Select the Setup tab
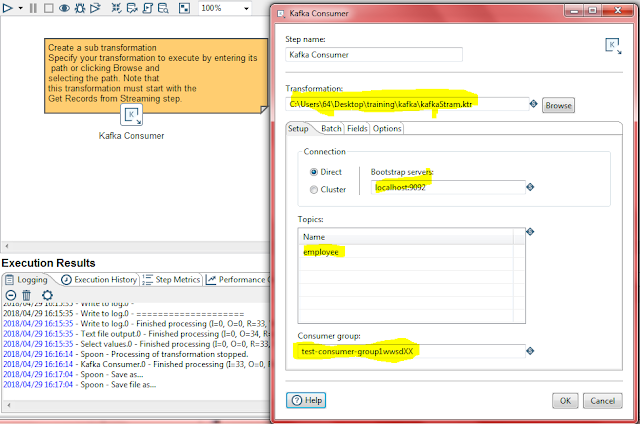 (298, 129)
